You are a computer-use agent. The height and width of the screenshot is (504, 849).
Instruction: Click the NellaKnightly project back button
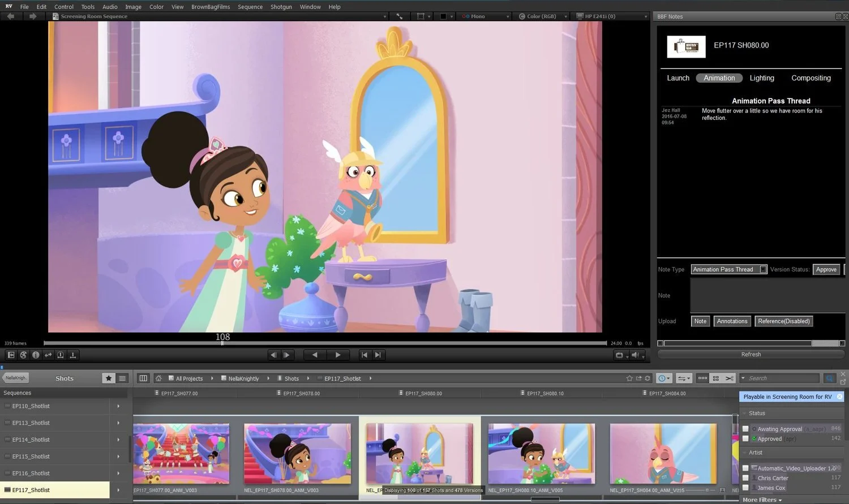16,378
